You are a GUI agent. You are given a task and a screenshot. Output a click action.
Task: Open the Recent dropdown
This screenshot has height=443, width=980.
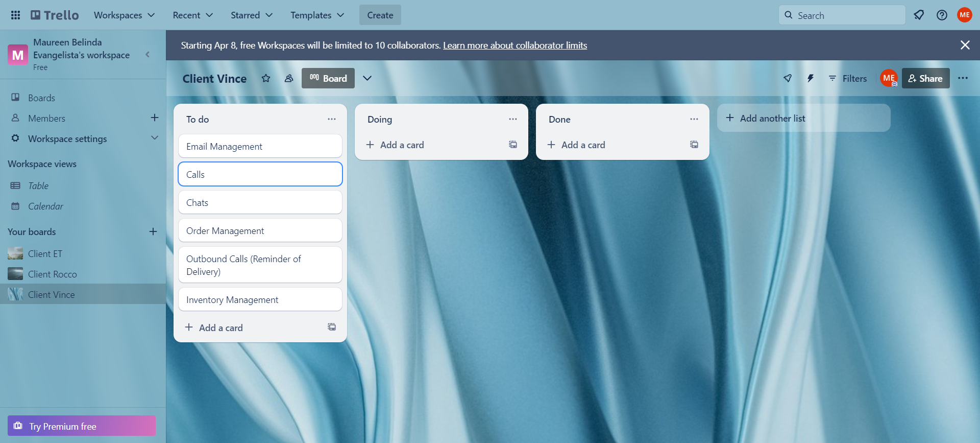(192, 15)
